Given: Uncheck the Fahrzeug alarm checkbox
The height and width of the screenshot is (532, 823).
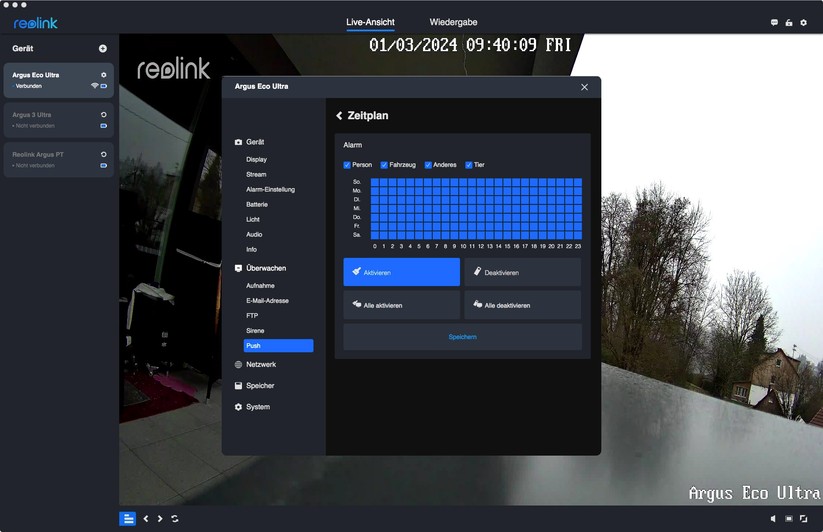Looking at the screenshot, I should tap(384, 165).
